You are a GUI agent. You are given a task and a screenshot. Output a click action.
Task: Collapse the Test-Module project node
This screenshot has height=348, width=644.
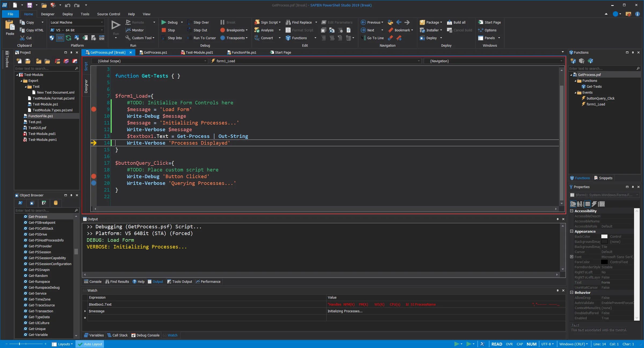[17, 75]
